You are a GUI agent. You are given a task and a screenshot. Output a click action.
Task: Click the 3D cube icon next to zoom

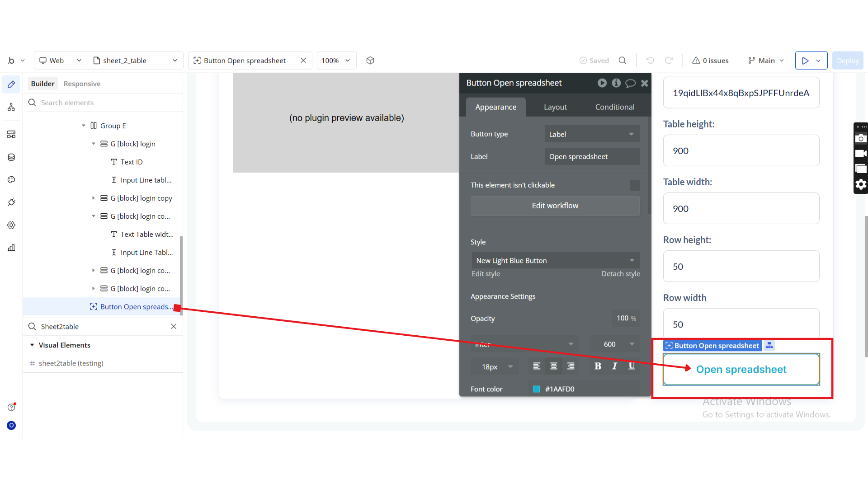tap(370, 61)
